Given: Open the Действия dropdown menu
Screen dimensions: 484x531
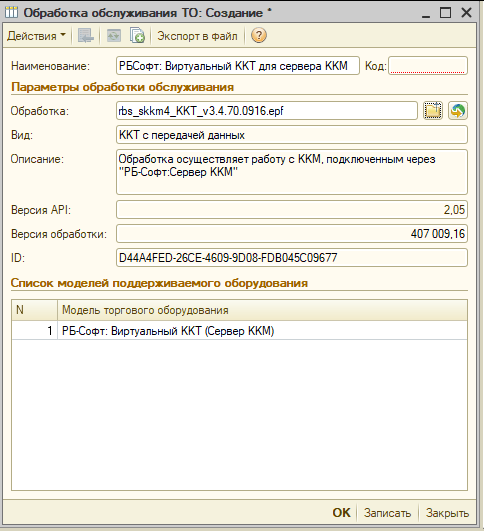Looking at the screenshot, I should [36, 36].
